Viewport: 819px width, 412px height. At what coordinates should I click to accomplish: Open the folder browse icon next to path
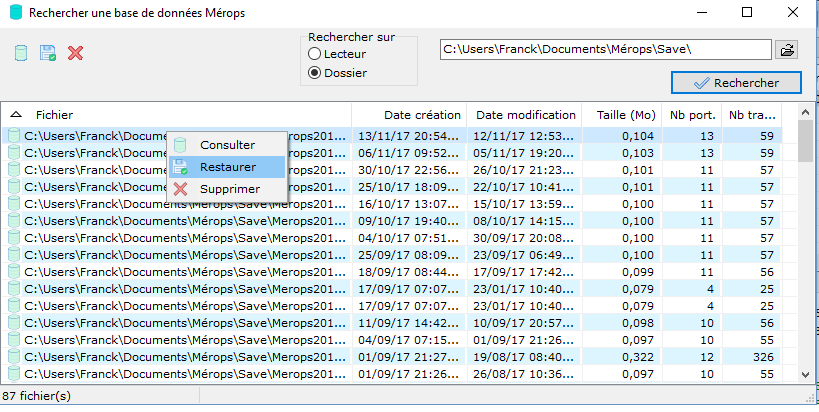tap(787, 50)
